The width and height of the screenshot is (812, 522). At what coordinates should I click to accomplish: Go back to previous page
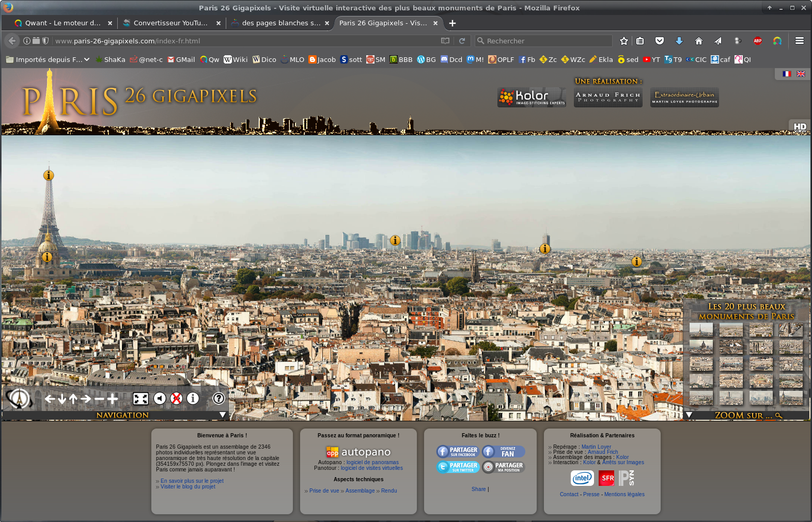[x=12, y=41]
